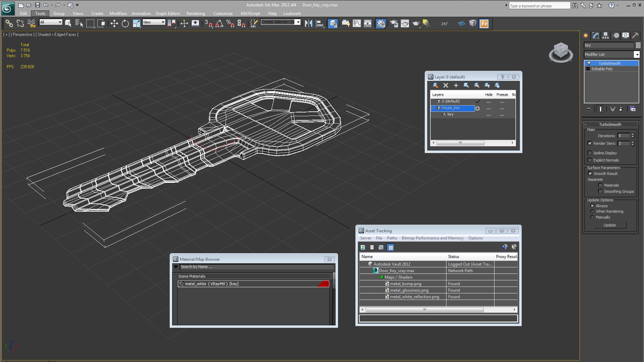The image size is (644, 362).
Task: Uncheck the Smooth Result checkbox
Action: coord(590,173)
